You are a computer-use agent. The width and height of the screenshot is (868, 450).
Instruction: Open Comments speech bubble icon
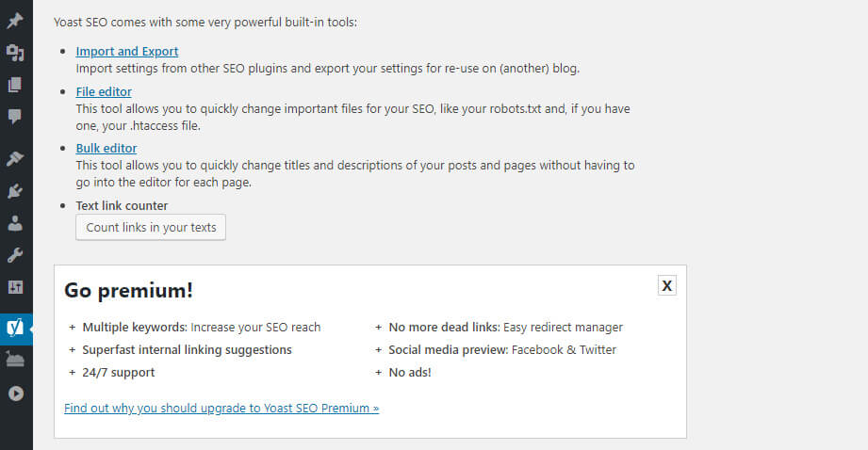15,117
